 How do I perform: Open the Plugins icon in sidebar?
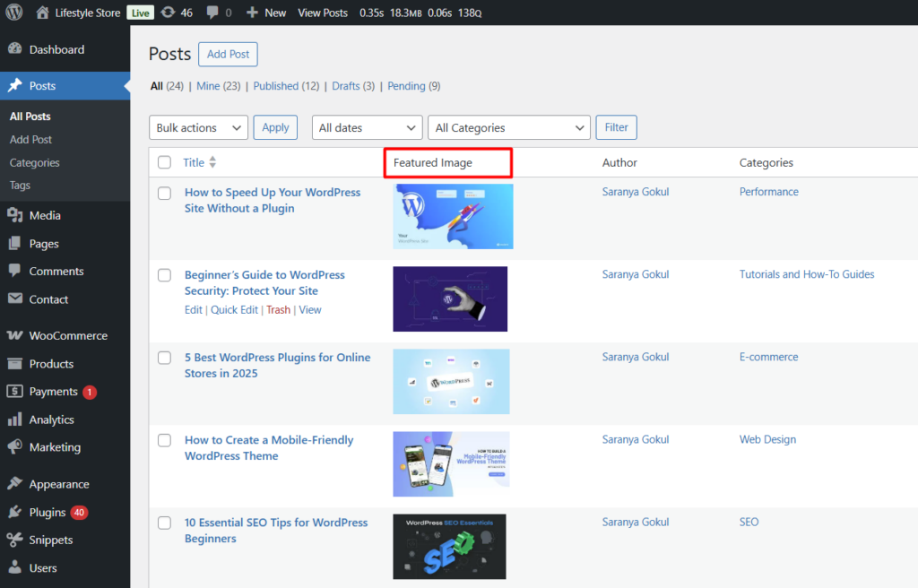14,513
